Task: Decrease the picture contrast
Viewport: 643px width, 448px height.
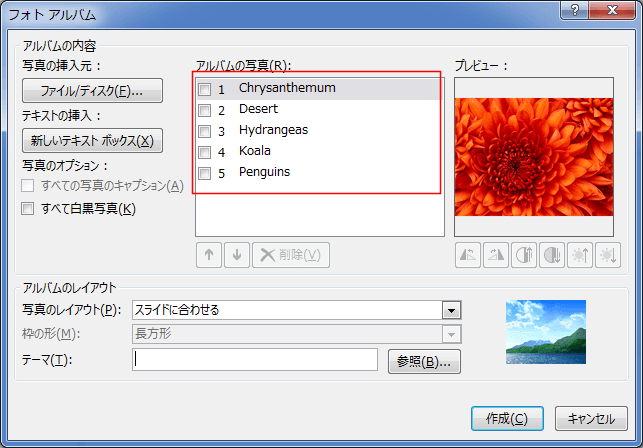Action: click(552, 255)
